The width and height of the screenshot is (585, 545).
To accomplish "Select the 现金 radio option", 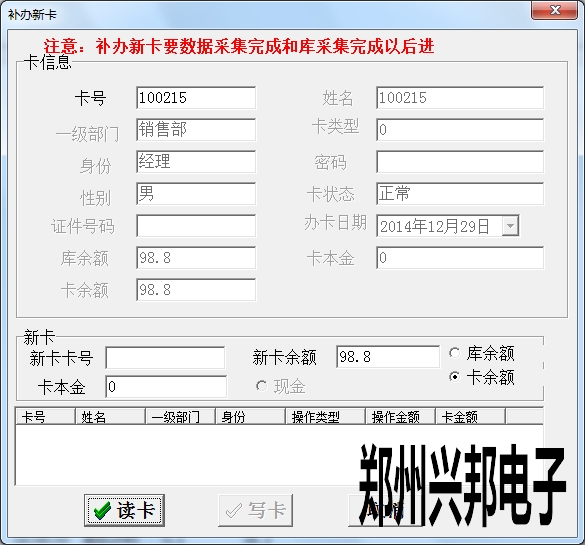I will 262,386.
